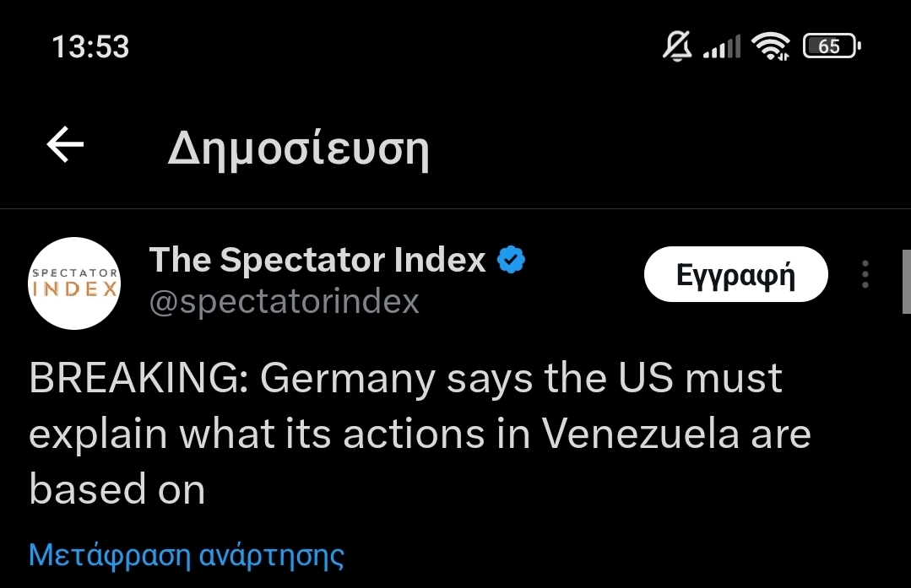Open the Spectator Index profile picture

74,283
